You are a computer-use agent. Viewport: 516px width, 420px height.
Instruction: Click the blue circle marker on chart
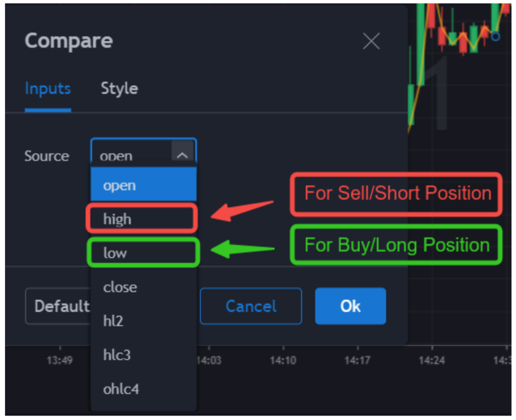pos(496,37)
